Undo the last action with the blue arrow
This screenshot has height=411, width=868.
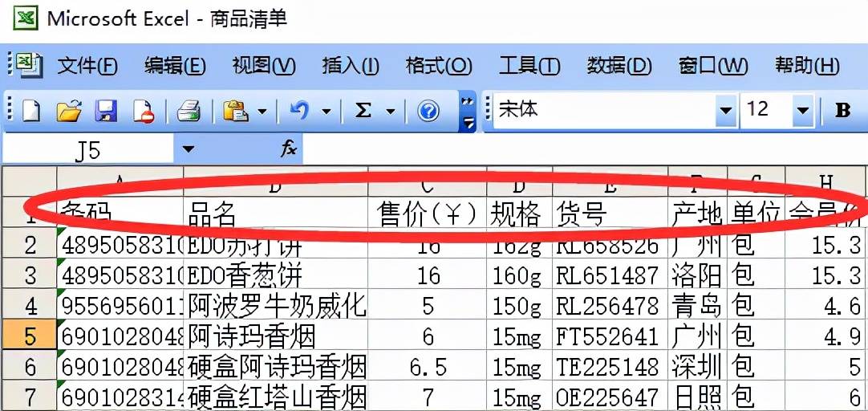(299, 112)
